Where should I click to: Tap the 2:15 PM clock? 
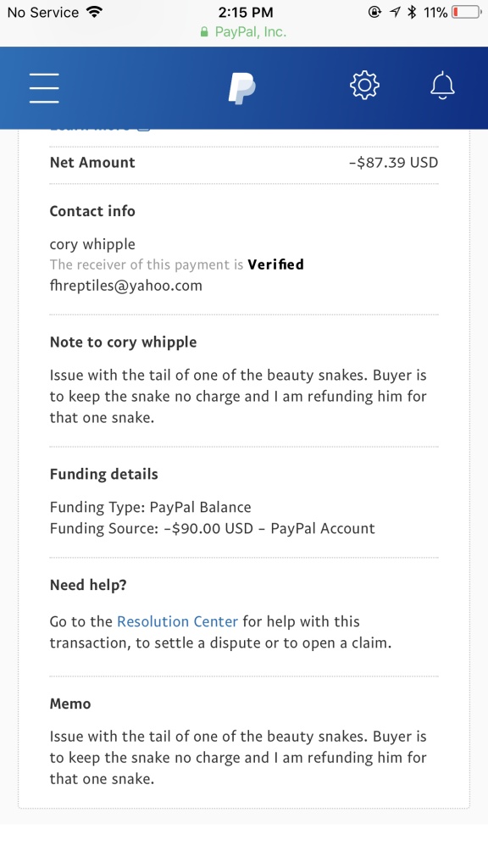point(246,12)
